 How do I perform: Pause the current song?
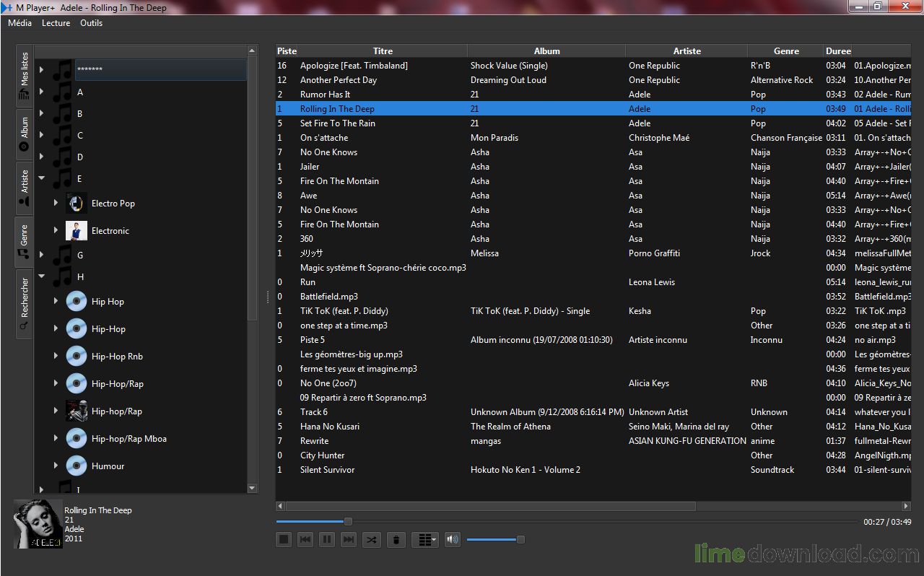point(327,539)
